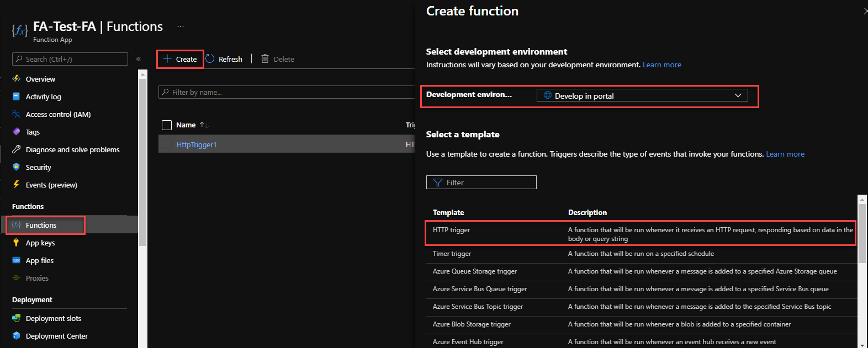Click the Tags icon in sidebar
This screenshot has width=868, height=348.
(x=17, y=132)
